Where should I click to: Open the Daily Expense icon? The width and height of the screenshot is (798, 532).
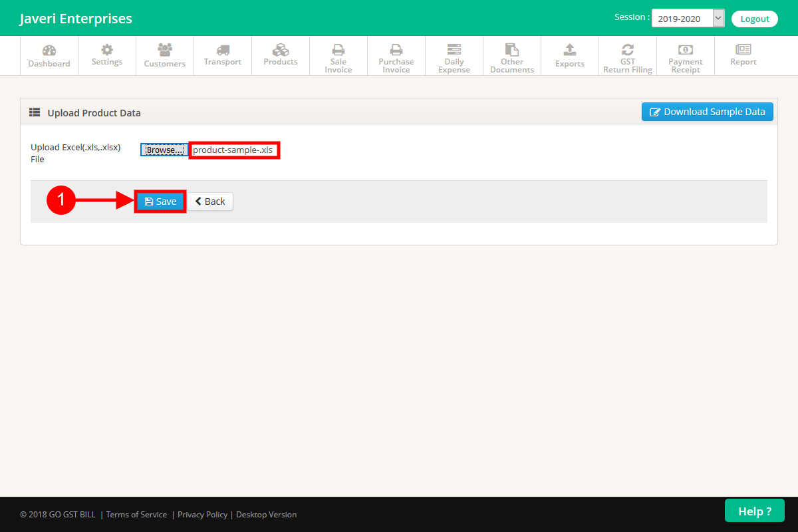(454, 50)
